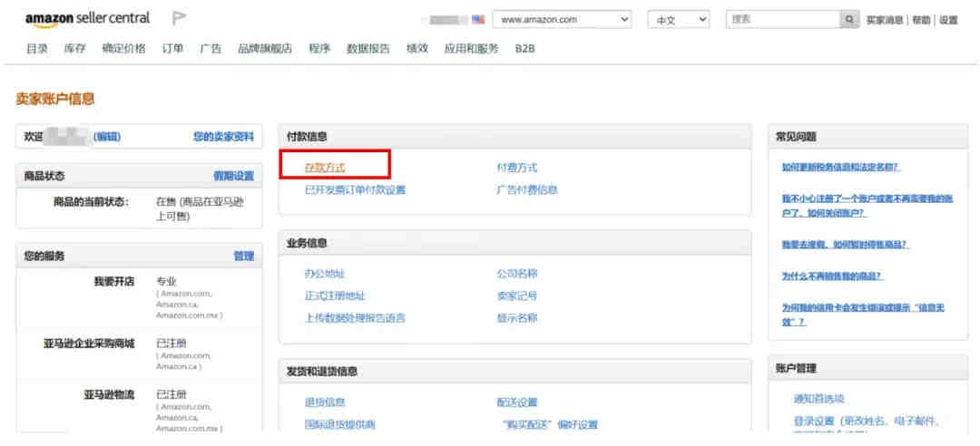Open the 订单 menu
The height and width of the screenshot is (446, 980).
(172, 49)
